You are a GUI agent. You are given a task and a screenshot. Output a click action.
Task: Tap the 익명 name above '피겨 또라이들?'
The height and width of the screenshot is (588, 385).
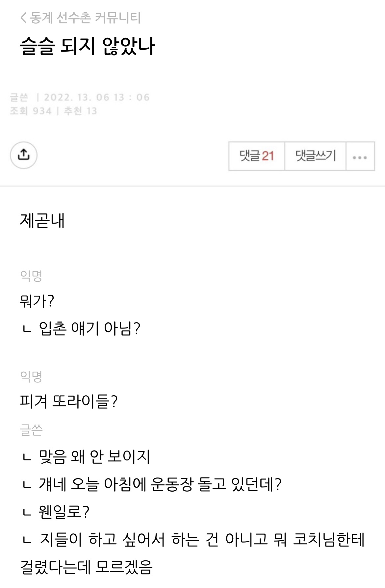point(31,377)
